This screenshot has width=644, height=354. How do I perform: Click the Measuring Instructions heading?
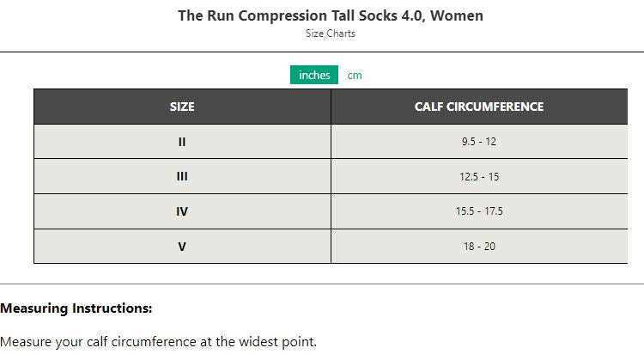pyautogui.click(x=76, y=308)
